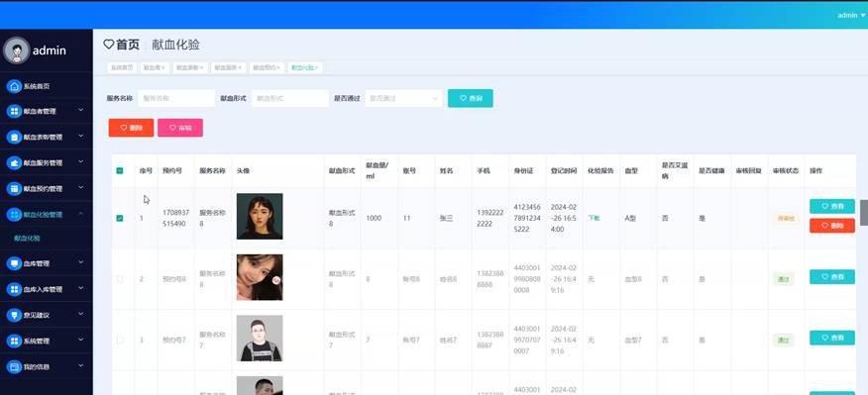Uncheck the checkbox for row 1
The width and height of the screenshot is (868, 395).
(x=120, y=218)
